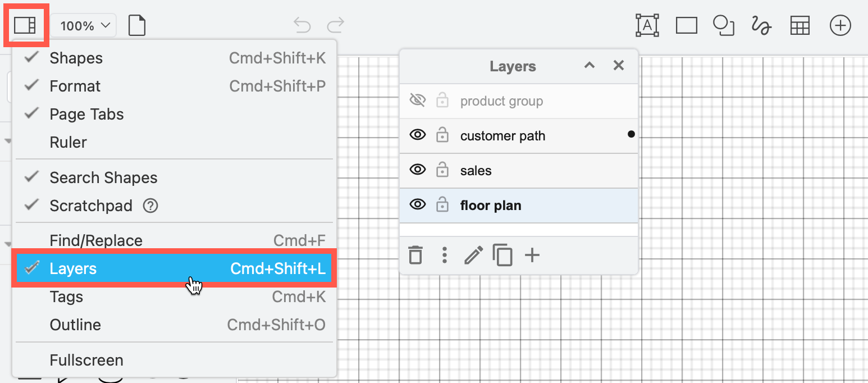Select the Text tool in the toolbar

point(647,25)
